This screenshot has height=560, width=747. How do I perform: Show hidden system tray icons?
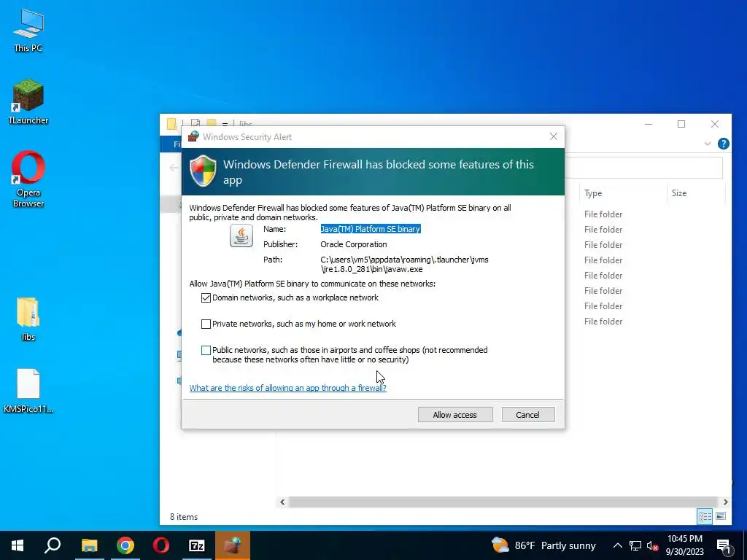click(x=617, y=545)
